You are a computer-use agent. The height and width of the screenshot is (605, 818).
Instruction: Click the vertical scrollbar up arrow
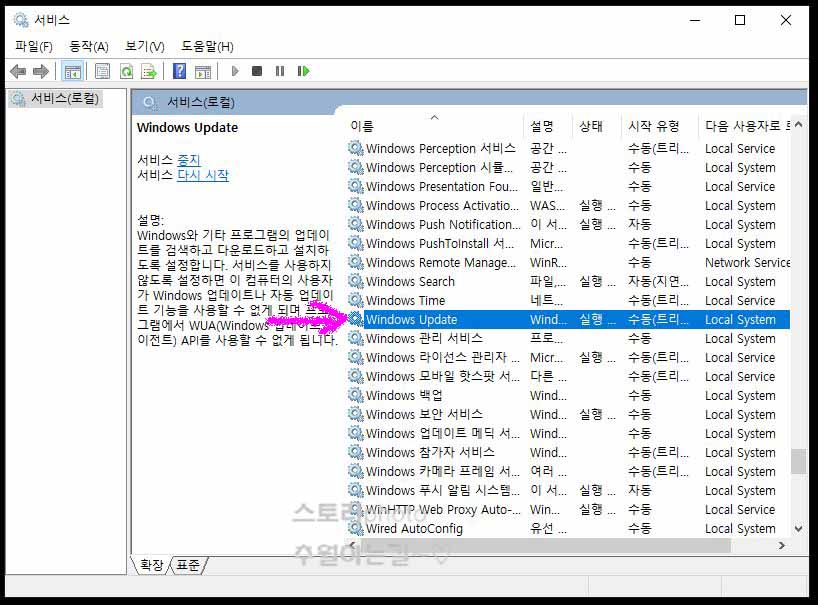pyautogui.click(x=798, y=125)
